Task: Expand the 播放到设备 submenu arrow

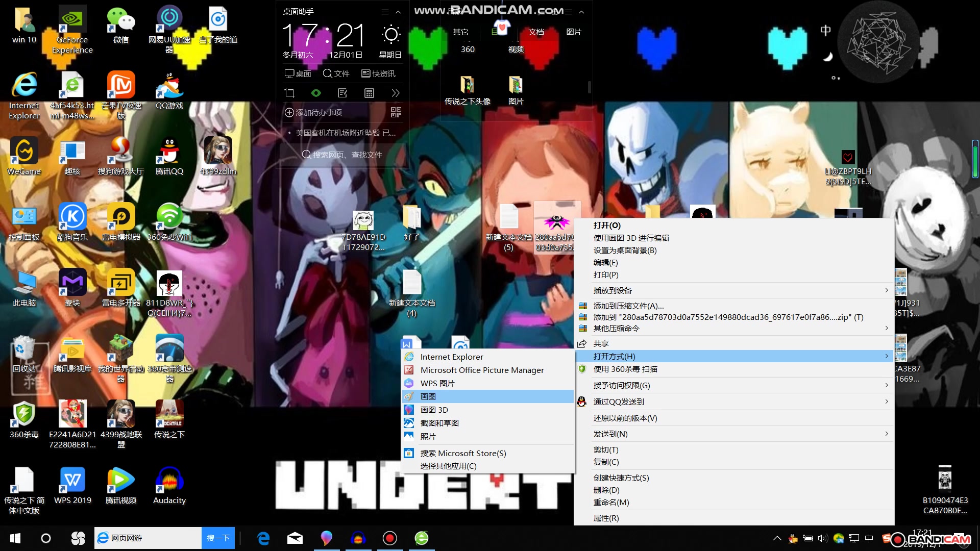Action: [x=887, y=290]
